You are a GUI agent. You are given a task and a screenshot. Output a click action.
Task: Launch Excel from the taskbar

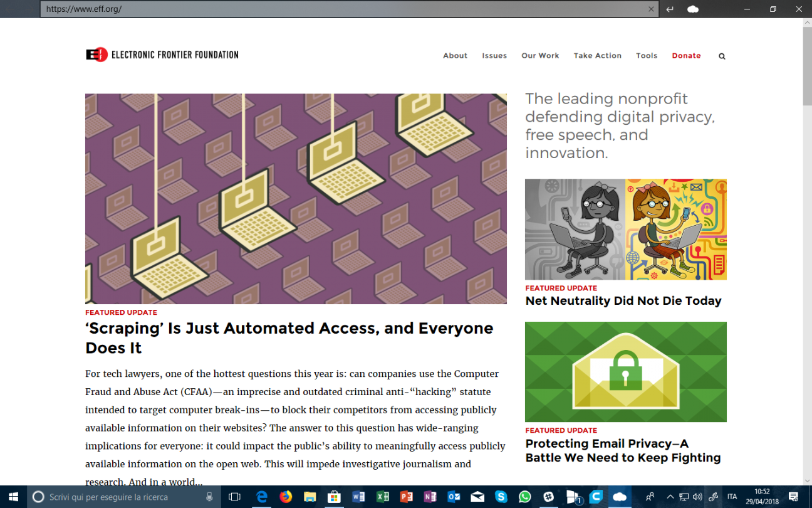pos(382,497)
